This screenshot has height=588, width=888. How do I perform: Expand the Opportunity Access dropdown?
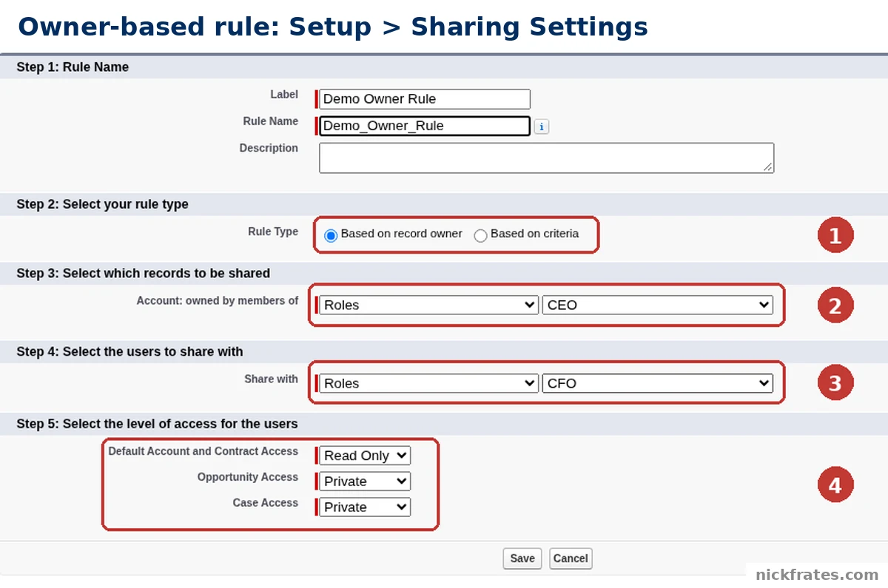coord(365,481)
